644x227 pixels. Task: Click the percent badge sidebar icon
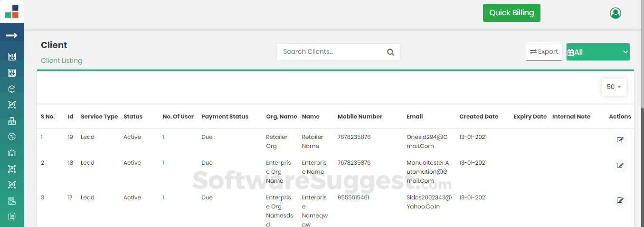click(x=12, y=137)
